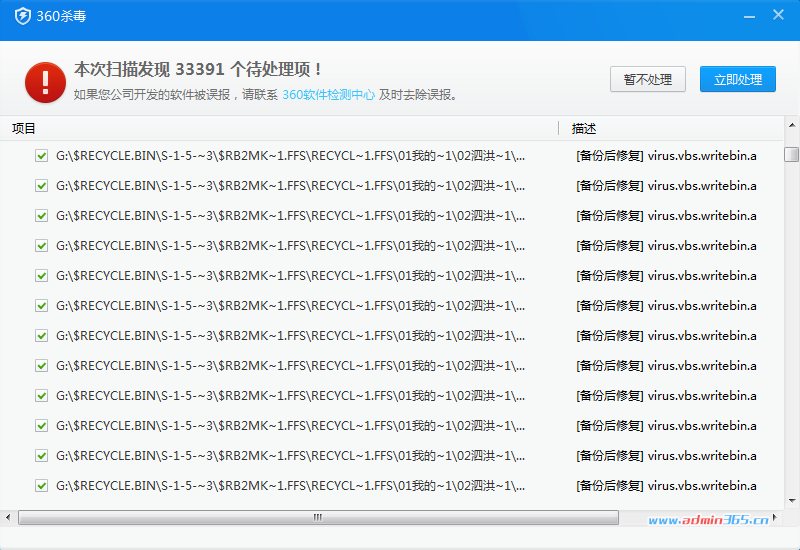Click the 项目 column header

(x=23, y=129)
